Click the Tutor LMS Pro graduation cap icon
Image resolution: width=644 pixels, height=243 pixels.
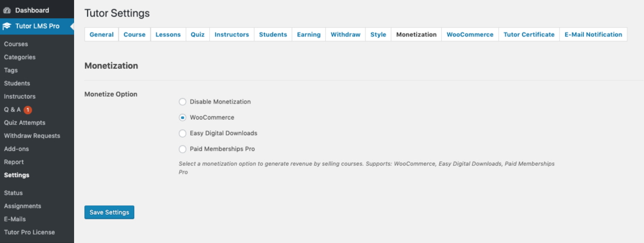[7, 26]
